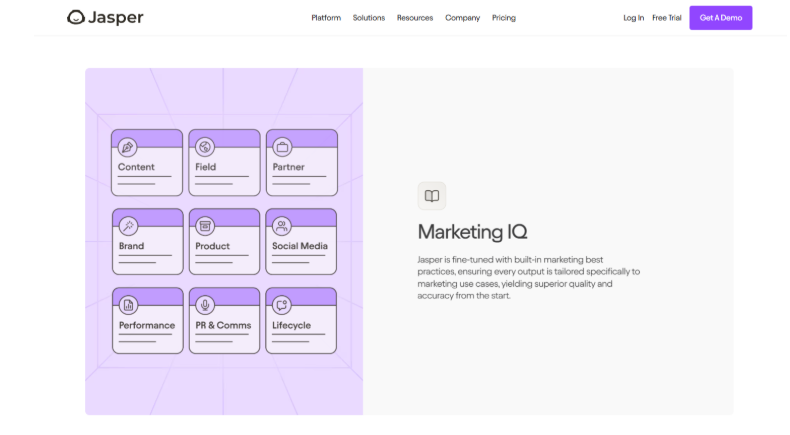
Task: Click the Jasper wordmark text
Action: click(115, 18)
